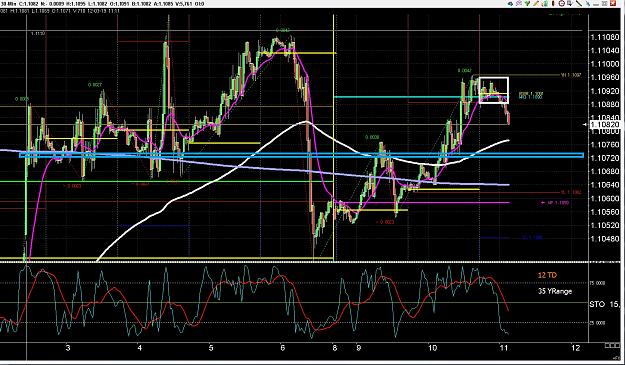Click the date label 9 on time axis

click(x=359, y=348)
